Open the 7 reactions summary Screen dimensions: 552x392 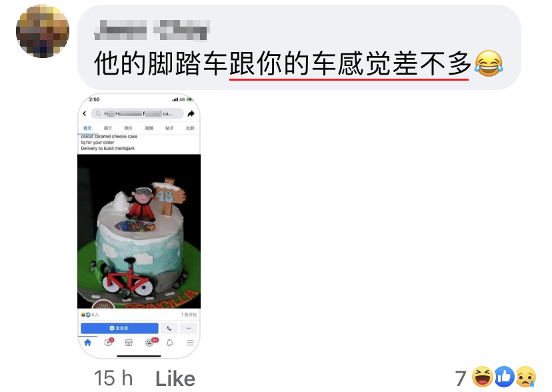pos(495,377)
